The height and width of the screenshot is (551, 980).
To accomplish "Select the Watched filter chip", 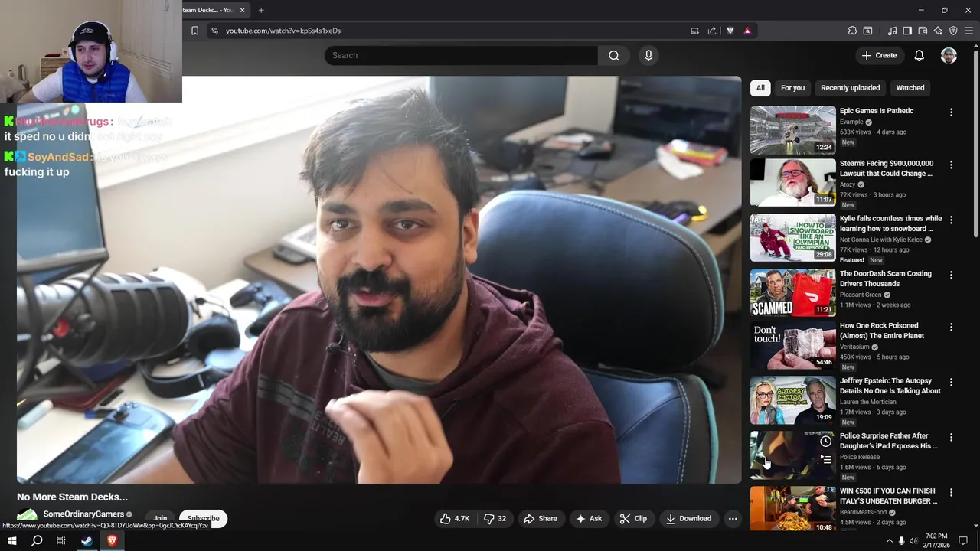I will pyautogui.click(x=910, y=88).
